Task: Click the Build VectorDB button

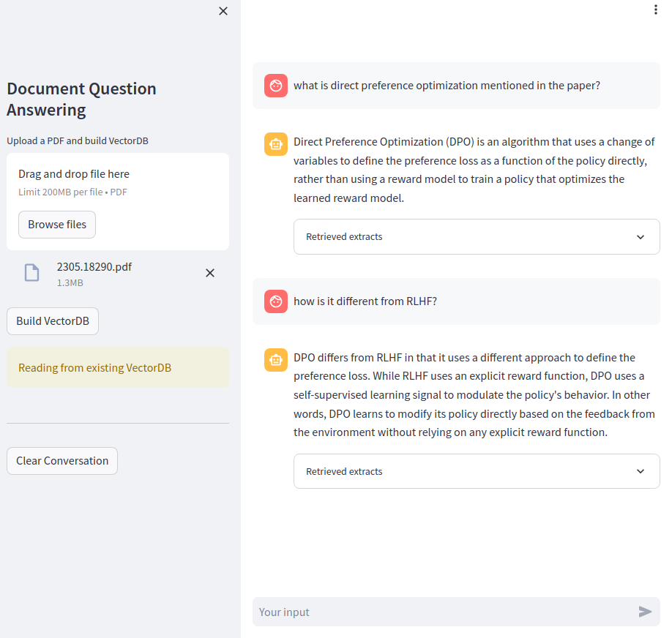Action: click(53, 321)
